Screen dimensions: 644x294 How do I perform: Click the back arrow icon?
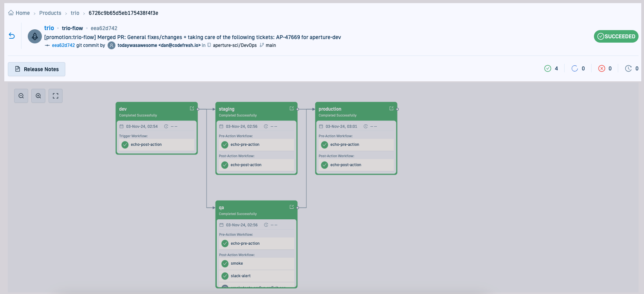pyautogui.click(x=12, y=36)
